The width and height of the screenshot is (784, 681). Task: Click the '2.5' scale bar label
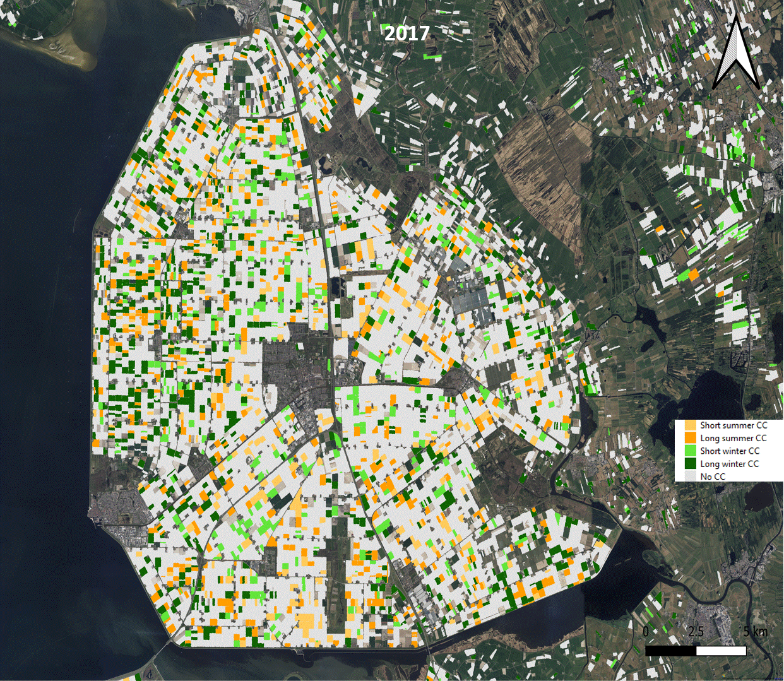[x=696, y=632]
